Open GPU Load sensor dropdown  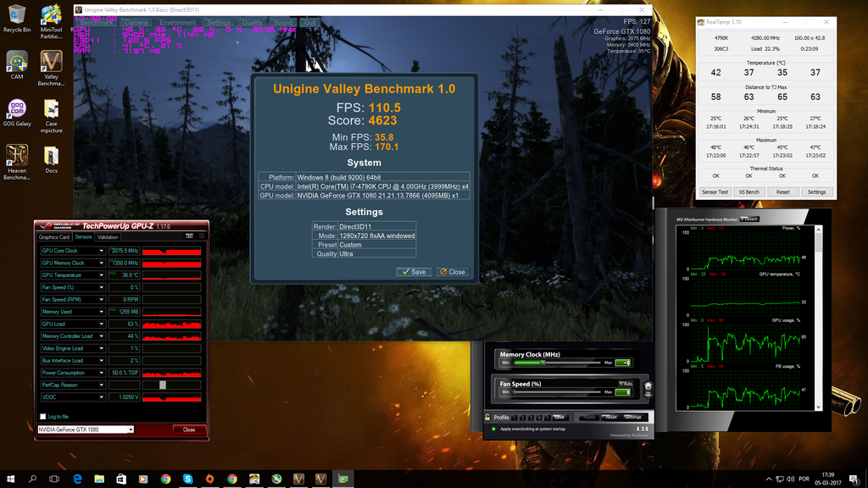point(102,324)
